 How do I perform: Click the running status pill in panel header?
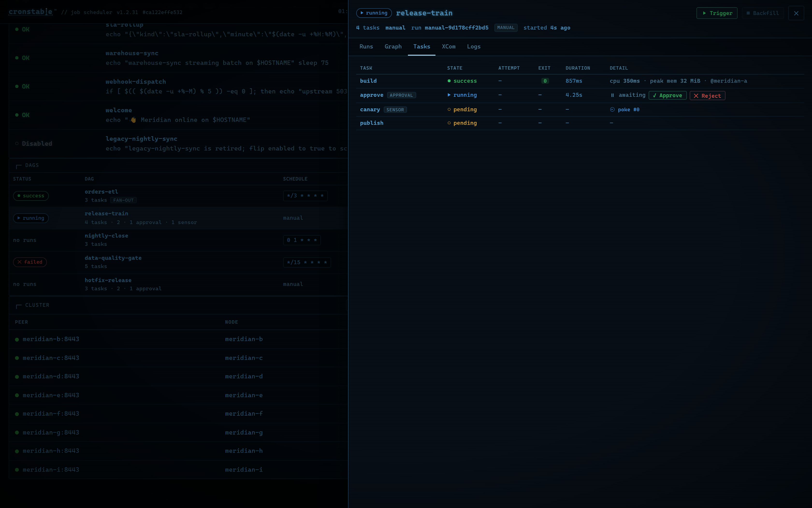(x=374, y=13)
